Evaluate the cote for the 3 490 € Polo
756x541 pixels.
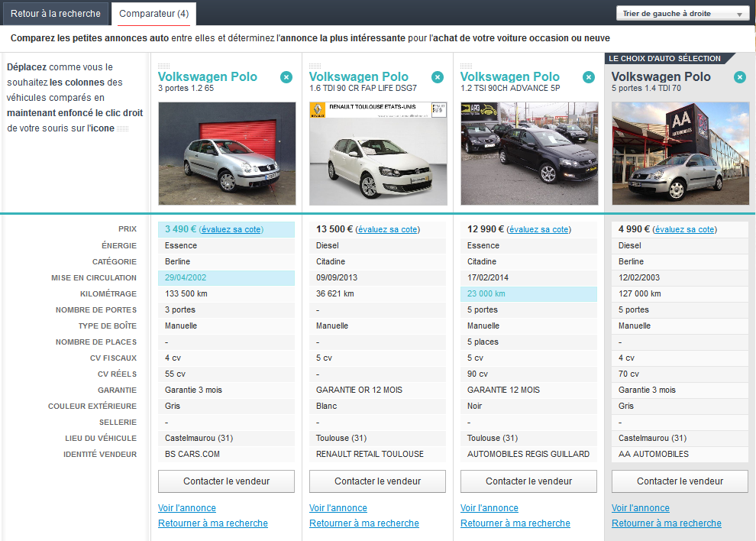pyautogui.click(x=231, y=230)
